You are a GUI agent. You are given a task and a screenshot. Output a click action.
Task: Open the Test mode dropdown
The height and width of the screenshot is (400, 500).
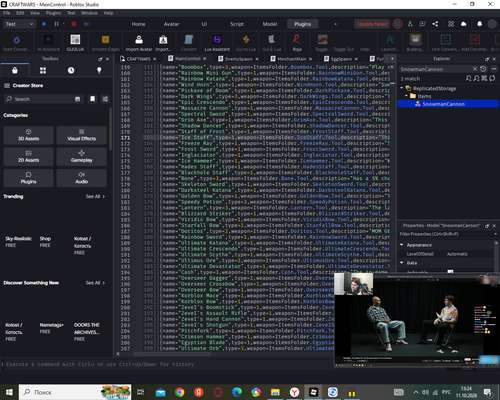(19, 24)
